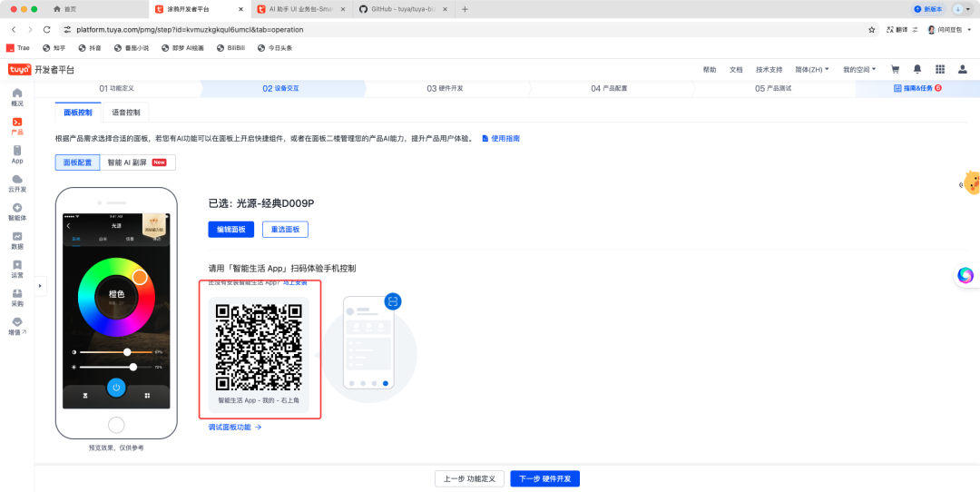Click the browser address bar
980x492 pixels.
point(469,29)
